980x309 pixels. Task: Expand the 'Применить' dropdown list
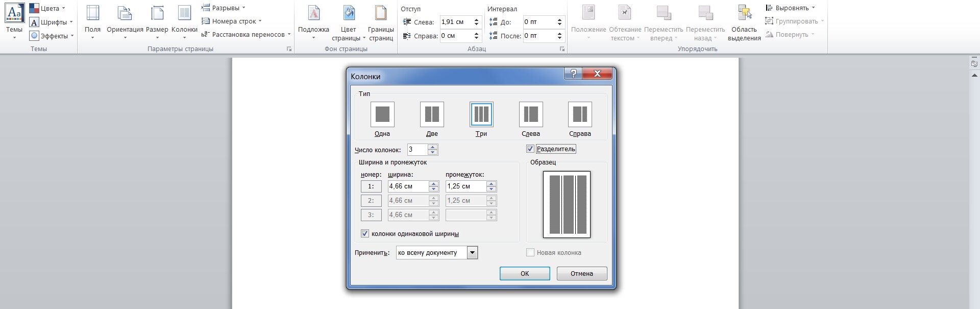pyautogui.click(x=472, y=253)
